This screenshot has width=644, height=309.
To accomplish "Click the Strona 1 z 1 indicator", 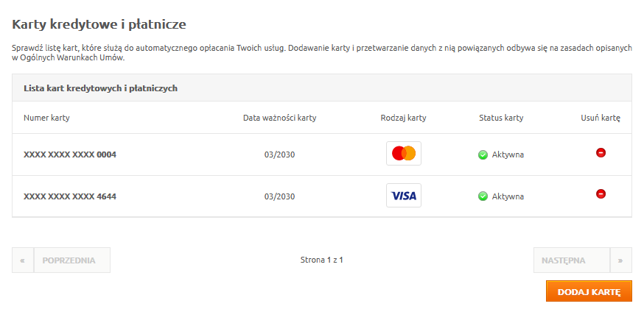I will [321, 260].
